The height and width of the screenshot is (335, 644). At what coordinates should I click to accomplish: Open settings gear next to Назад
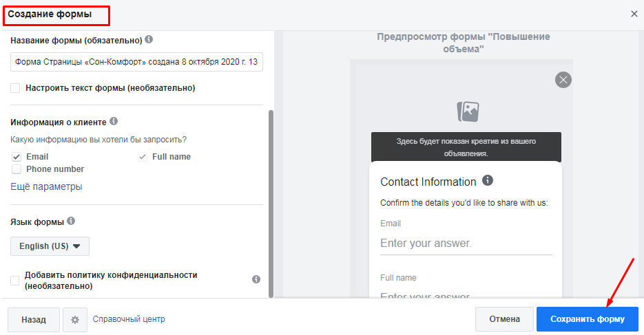75,320
